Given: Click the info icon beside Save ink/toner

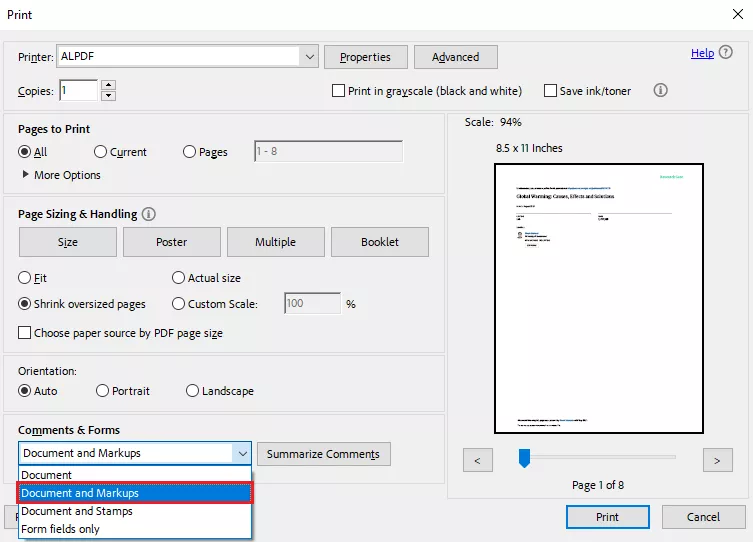Looking at the screenshot, I should 660,90.
